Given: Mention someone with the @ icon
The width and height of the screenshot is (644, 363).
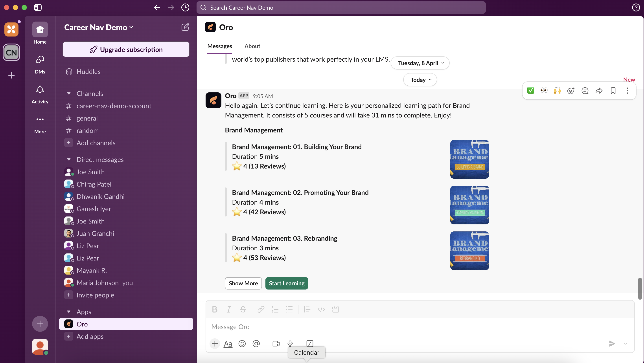Looking at the screenshot, I should tap(256, 343).
